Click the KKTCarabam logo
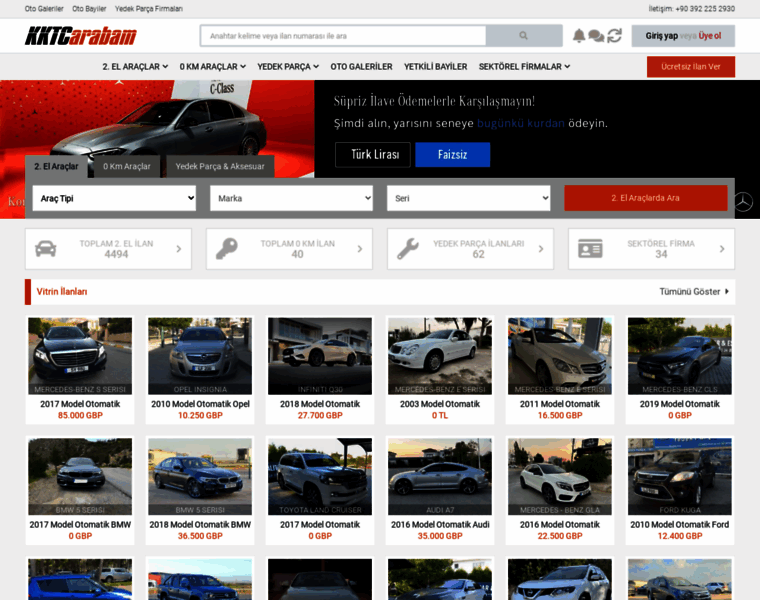The image size is (760, 600). [x=80, y=36]
